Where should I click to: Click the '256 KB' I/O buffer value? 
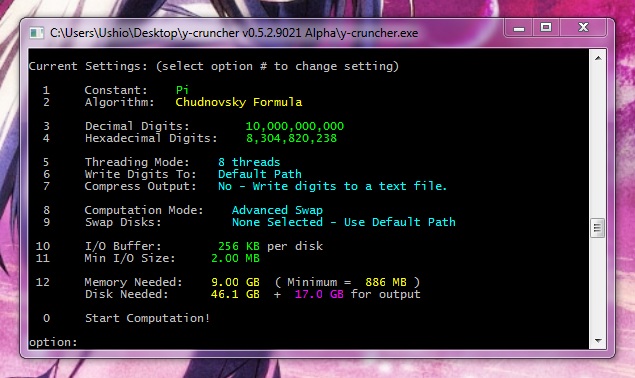(239, 246)
